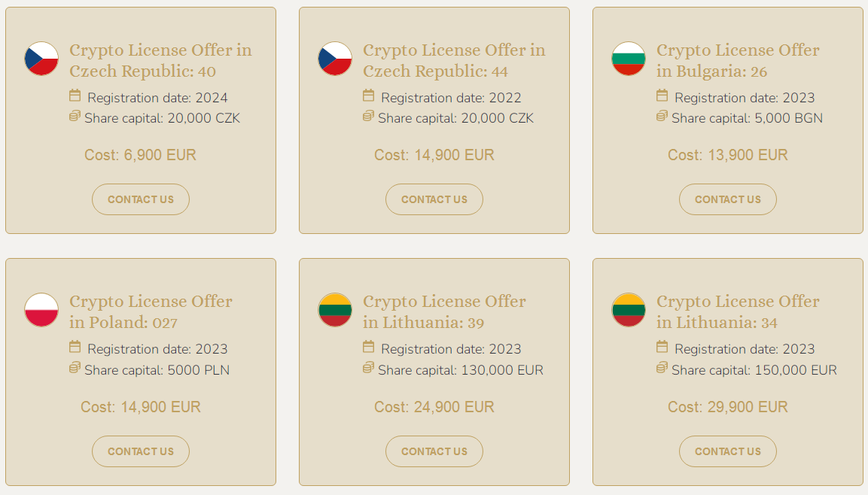Open Crypto License Offer in Lithuania: 34 title
Viewport: 868px width, 495px height.
coord(738,311)
